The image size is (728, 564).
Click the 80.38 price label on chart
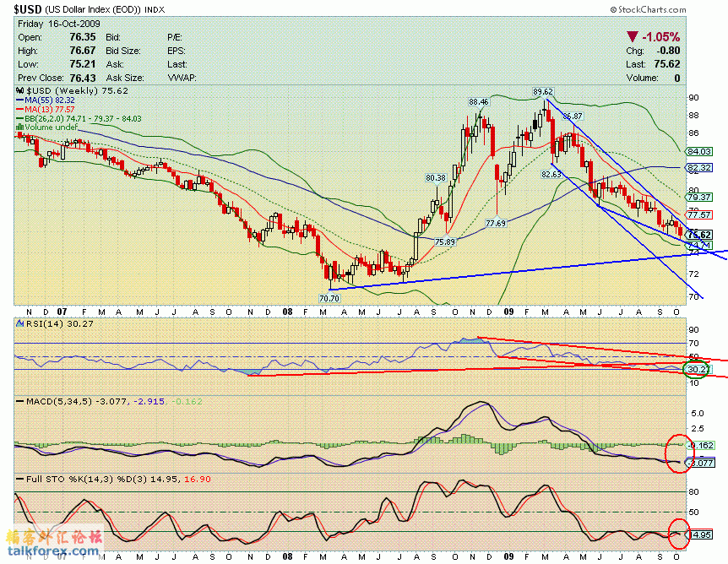436,177
